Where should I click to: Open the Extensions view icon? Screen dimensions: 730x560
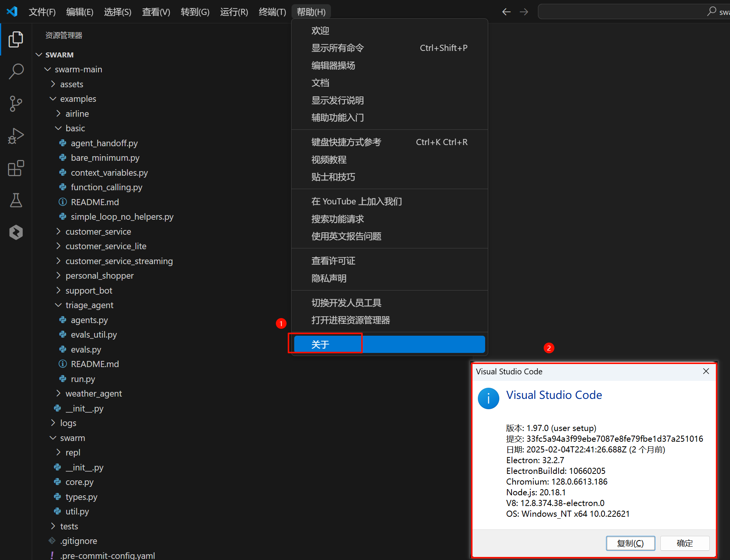16,168
